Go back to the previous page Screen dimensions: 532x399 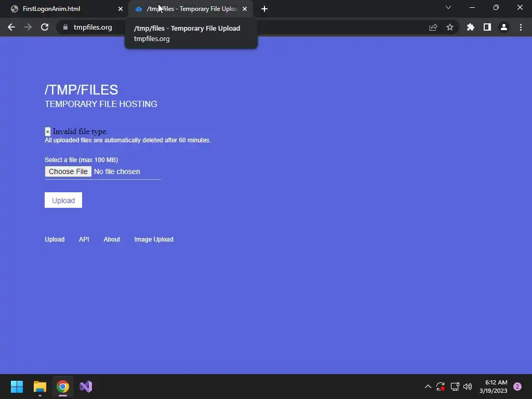11,27
